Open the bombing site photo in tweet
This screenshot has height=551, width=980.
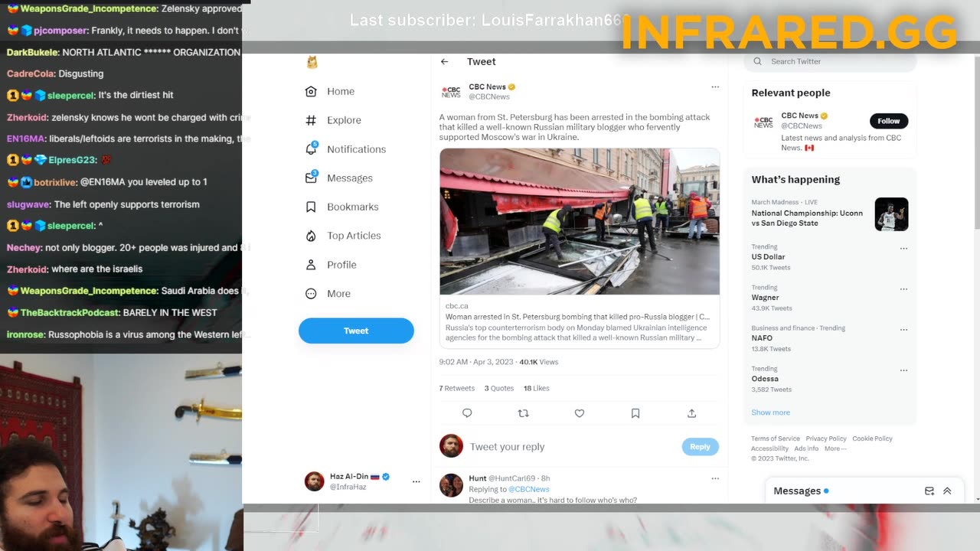[580, 221]
